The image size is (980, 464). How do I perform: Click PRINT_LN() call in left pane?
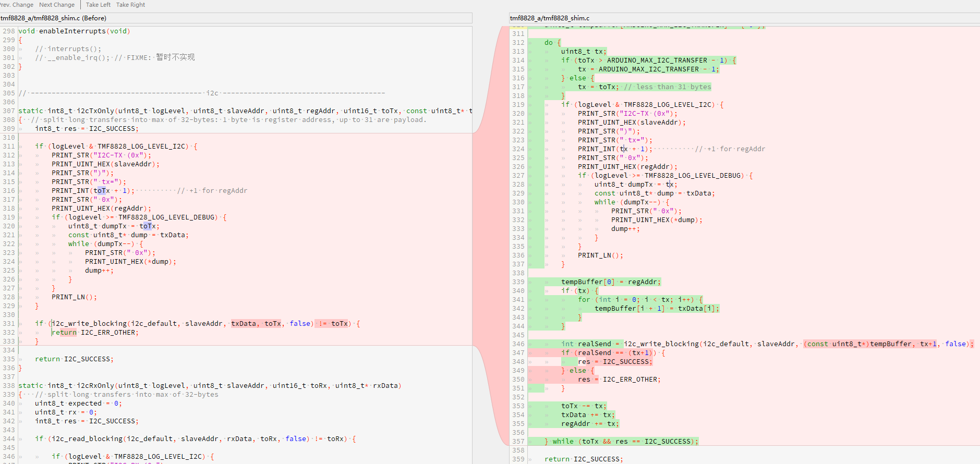pos(74,297)
